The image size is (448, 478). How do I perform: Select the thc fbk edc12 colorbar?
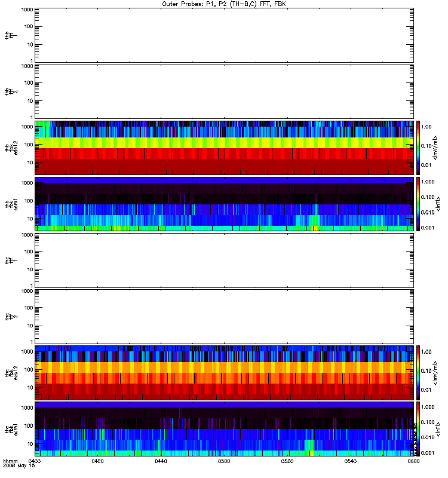[x=418, y=372]
